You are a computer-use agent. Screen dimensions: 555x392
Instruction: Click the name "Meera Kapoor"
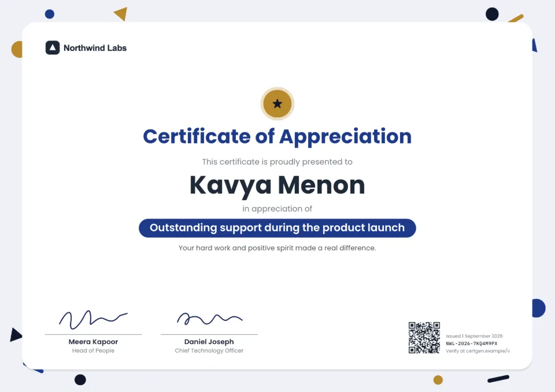click(93, 342)
